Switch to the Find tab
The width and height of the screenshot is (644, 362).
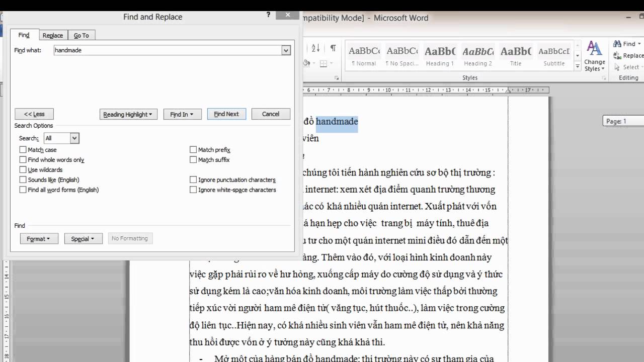tap(24, 35)
